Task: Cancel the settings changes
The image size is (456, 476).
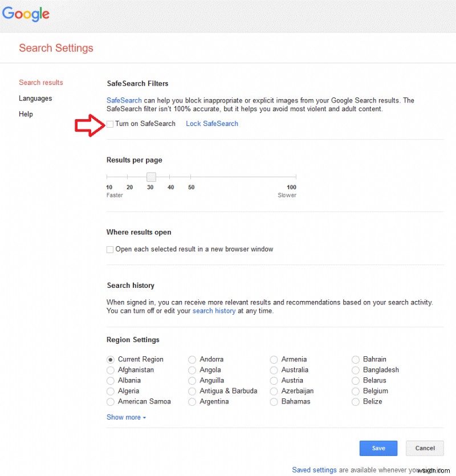Action: point(424,448)
